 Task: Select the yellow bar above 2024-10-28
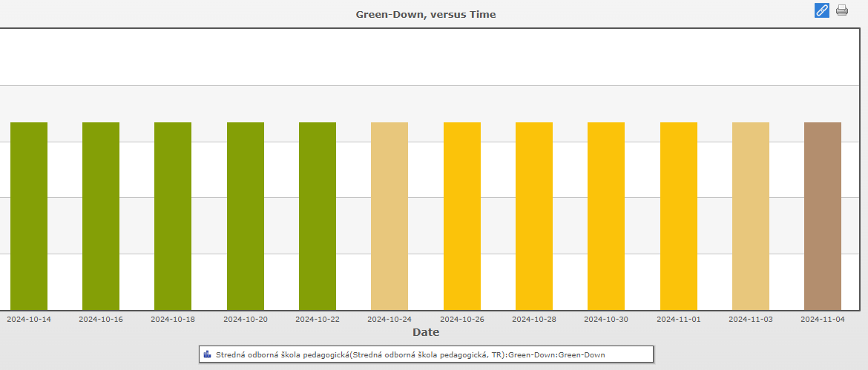pyautogui.click(x=534, y=216)
